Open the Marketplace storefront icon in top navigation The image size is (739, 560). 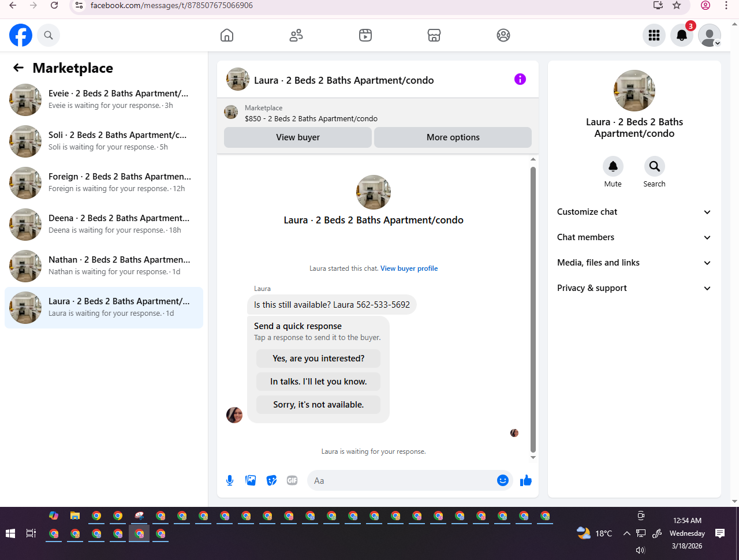[434, 35]
